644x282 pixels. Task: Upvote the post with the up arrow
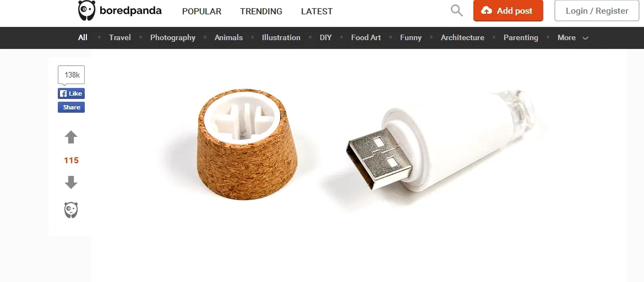[71, 137]
